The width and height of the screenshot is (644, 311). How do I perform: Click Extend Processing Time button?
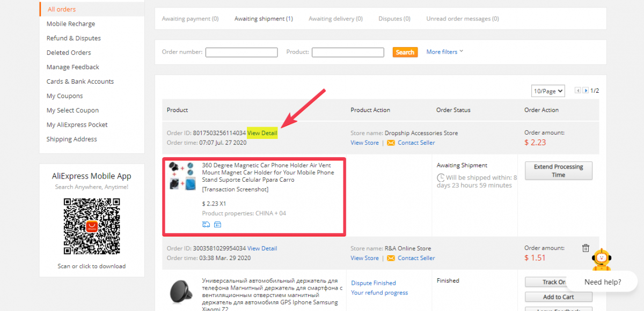(558, 171)
